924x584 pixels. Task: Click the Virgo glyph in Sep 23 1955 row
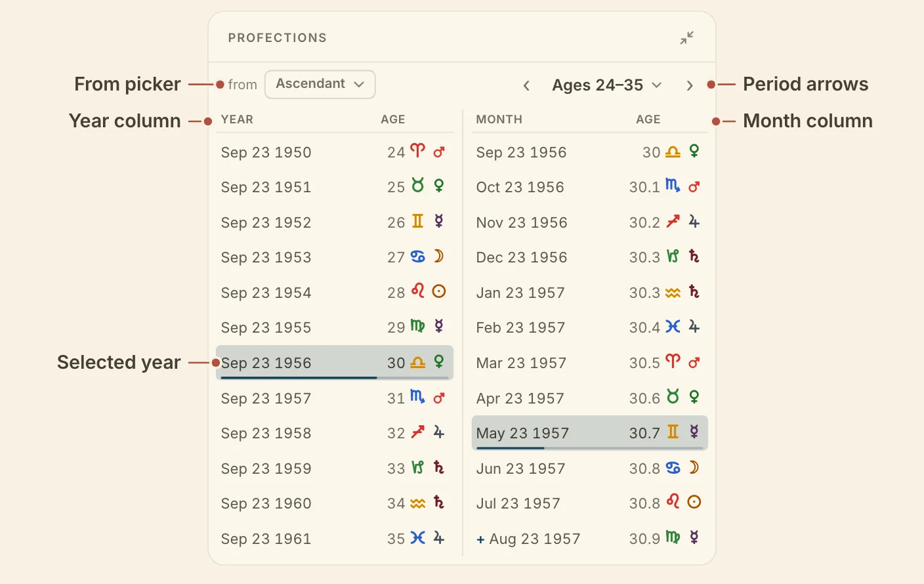click(417, 326)
